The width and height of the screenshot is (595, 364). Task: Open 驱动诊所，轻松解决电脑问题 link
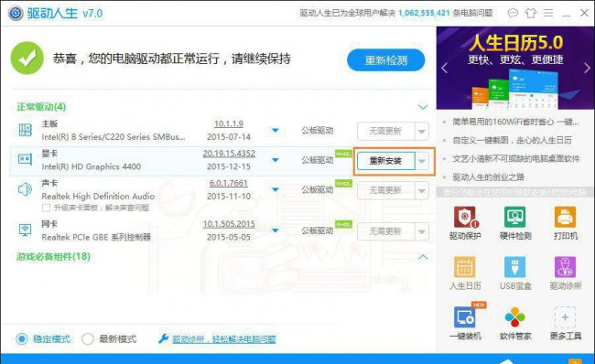(224, 339)
